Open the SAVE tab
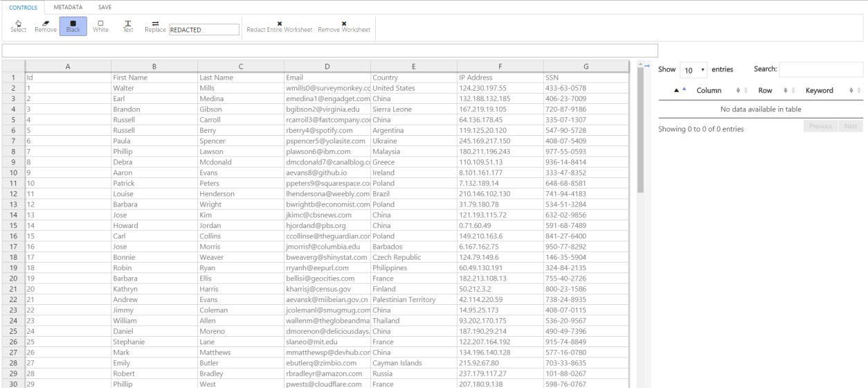 105,7
